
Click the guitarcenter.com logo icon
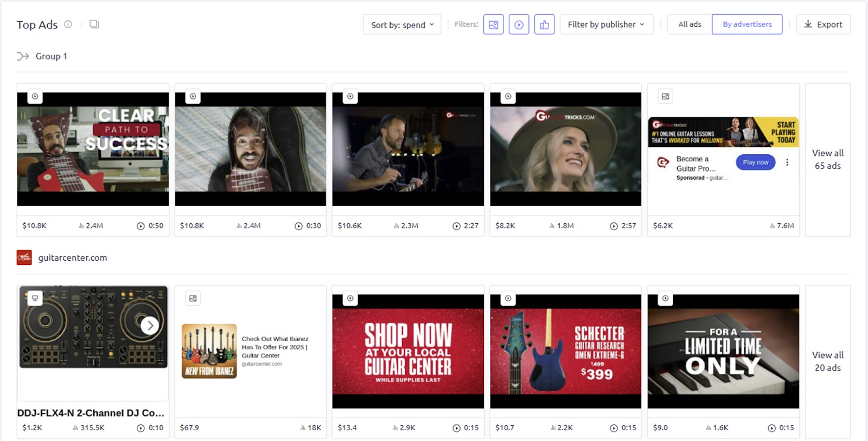24,257
